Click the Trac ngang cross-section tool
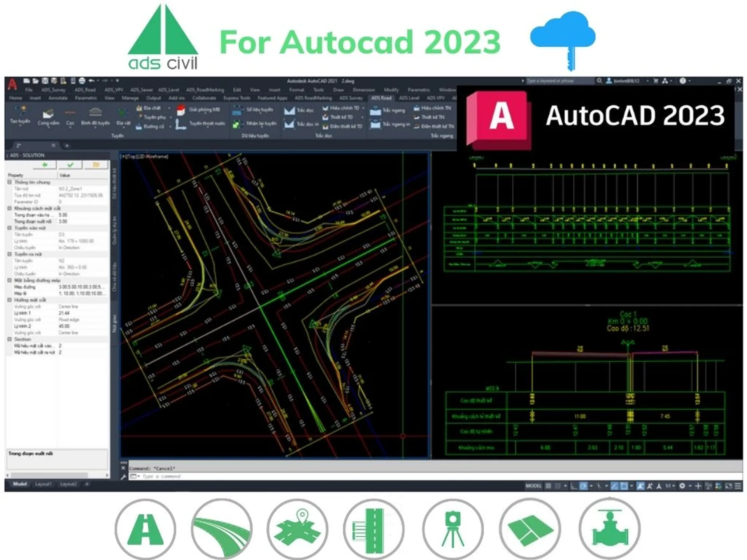 (387, 110)
